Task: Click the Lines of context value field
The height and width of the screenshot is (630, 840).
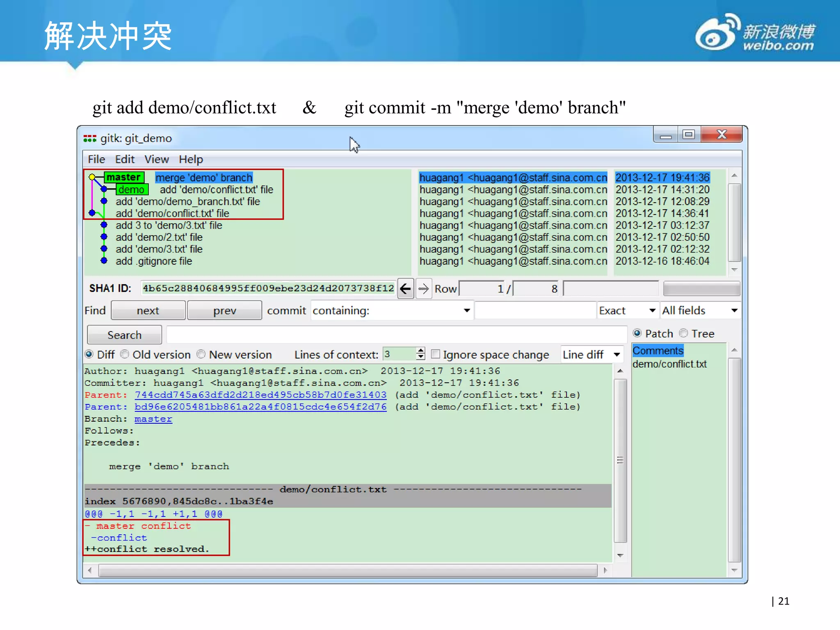Action: [x=399, y=354]
